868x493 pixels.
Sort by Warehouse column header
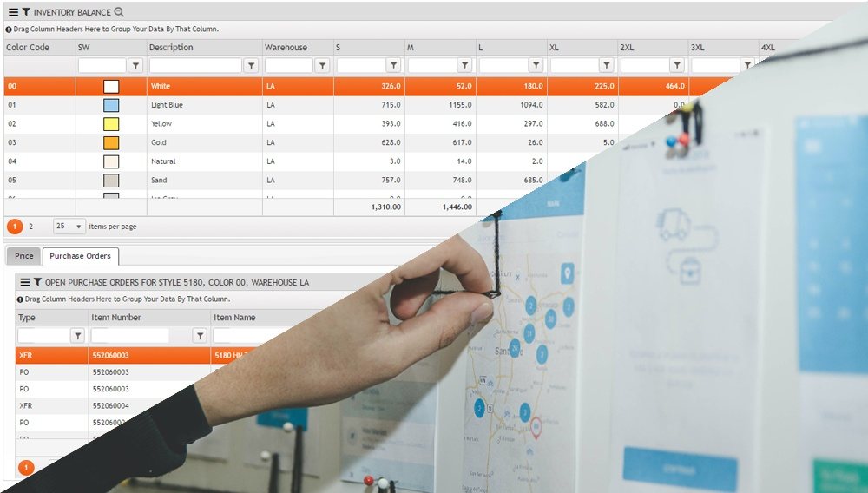tap(286, 48)
